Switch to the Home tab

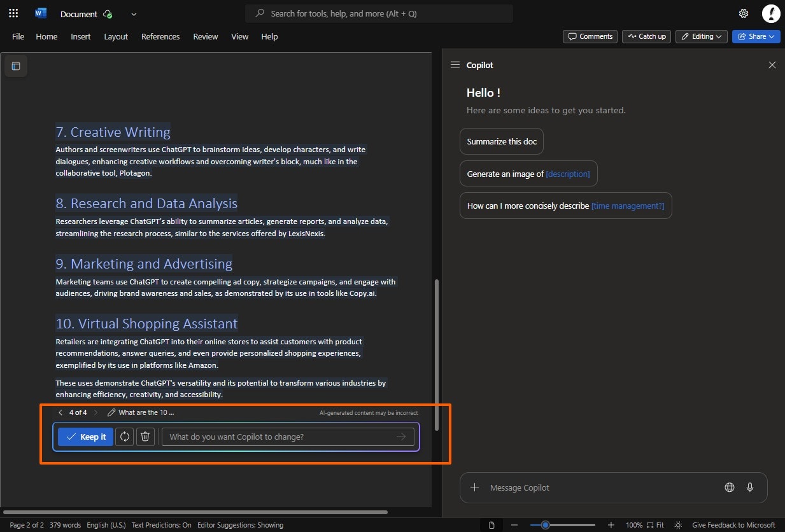[46, 36]
